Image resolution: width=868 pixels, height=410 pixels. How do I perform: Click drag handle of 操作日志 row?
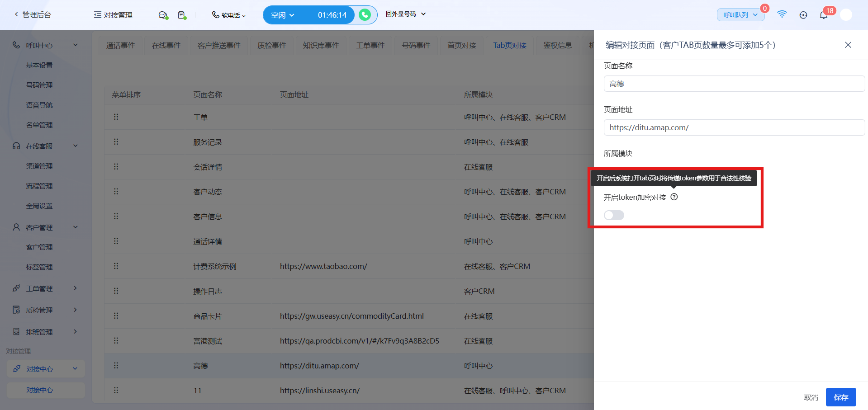point(116,291)
